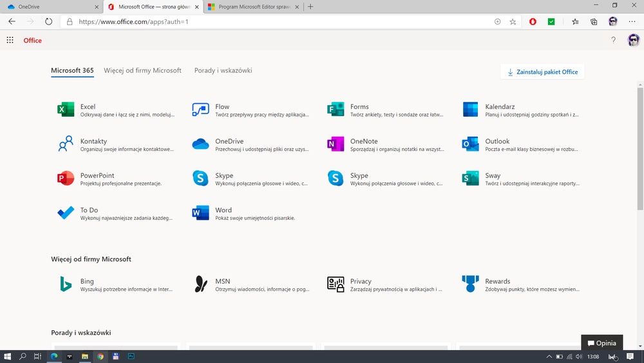Viewport: 644px width, 363px height.
Task: Open the Kalendarz link text
Action: click(500, 106)
